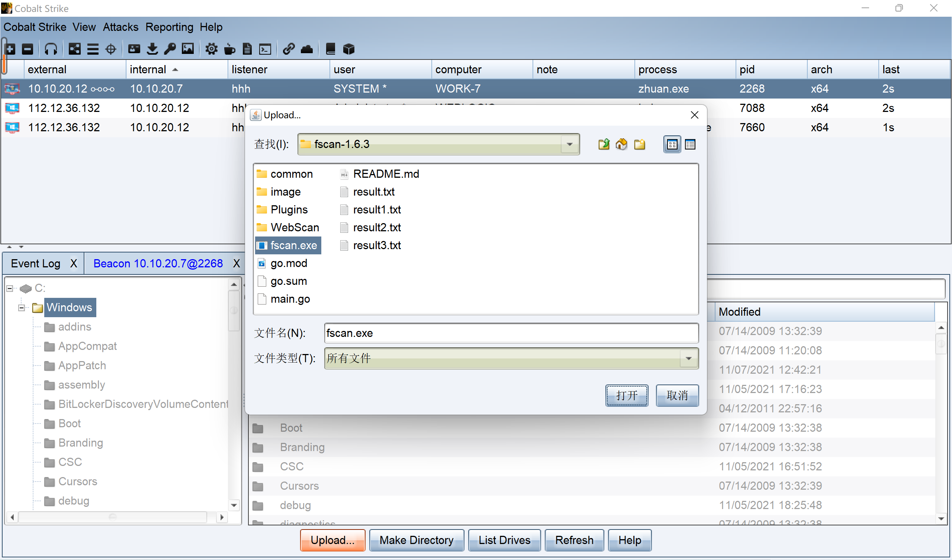952x560 pixels.
Task: Click the List Drives button
Action: point(504,540)
